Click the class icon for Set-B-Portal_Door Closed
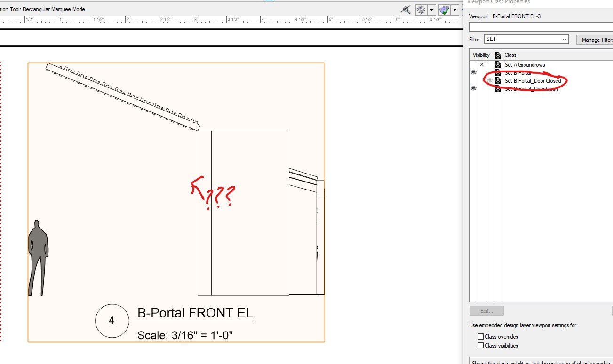 (x=497, y=80)
